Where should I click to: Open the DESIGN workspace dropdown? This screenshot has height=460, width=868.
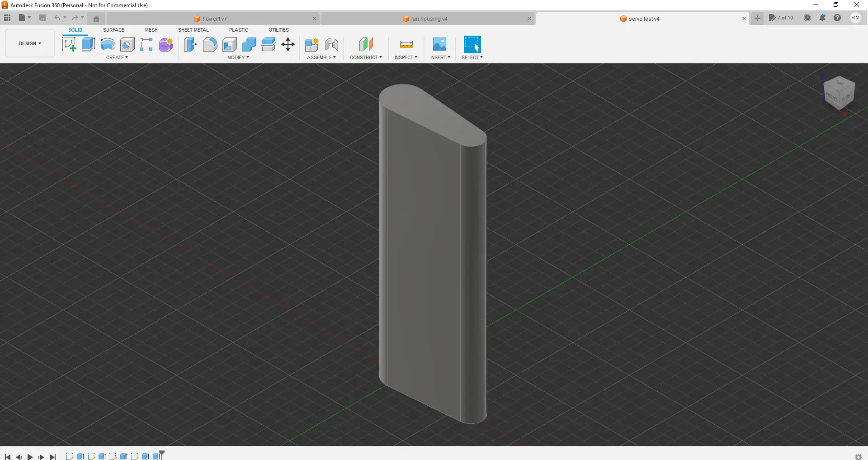click(x=30, y=43)
